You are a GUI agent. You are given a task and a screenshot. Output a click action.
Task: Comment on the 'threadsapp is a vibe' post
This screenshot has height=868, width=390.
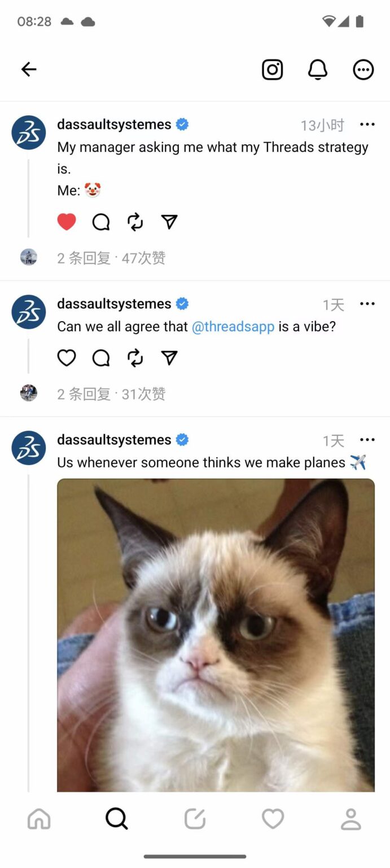point(101,358)
